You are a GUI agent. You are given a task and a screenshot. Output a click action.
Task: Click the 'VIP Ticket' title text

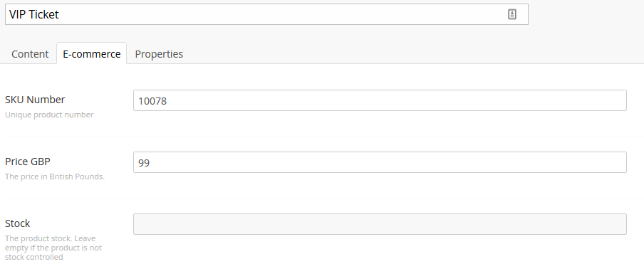pyautogui.click(x=34, y=14)
